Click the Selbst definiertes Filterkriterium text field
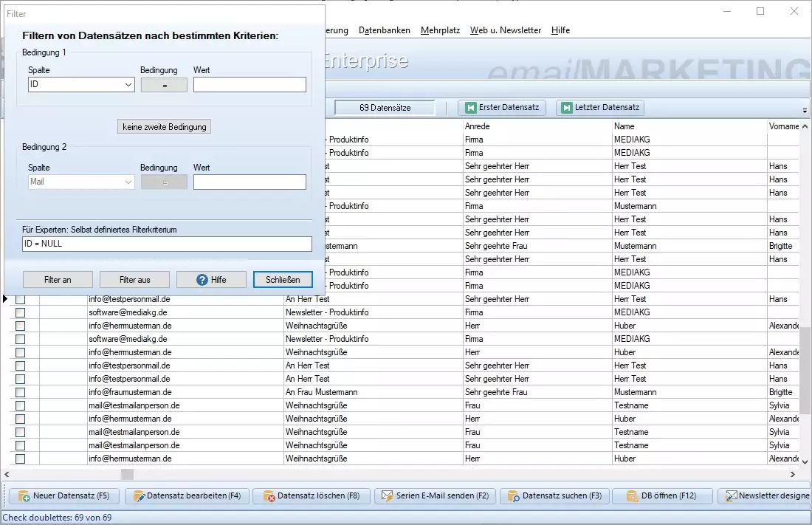 point(167,244)
